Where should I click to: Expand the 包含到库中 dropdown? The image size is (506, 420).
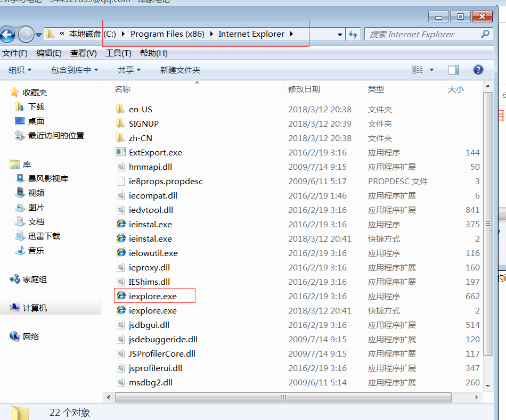pos(75,70)
